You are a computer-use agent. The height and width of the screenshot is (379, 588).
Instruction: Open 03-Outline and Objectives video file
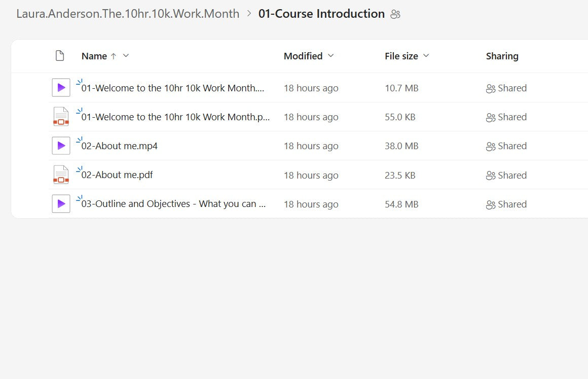[173, 204]
